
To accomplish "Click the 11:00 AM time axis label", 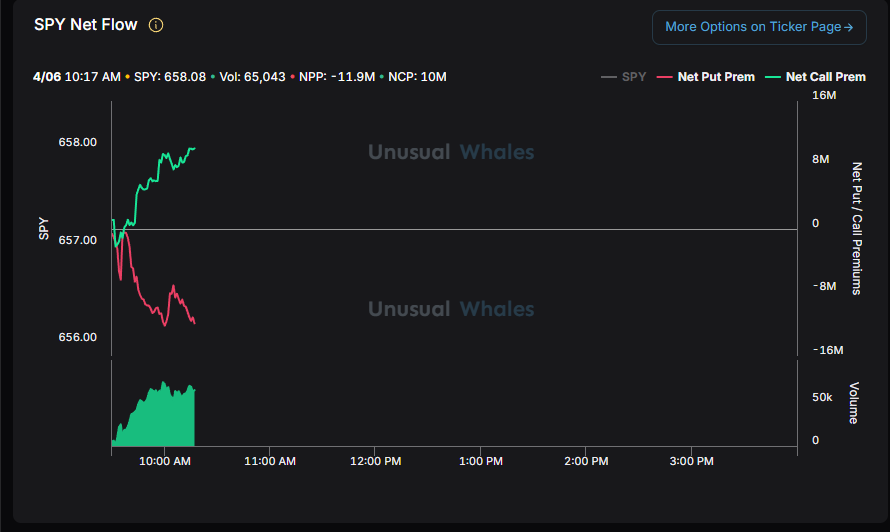I will 270,461.
